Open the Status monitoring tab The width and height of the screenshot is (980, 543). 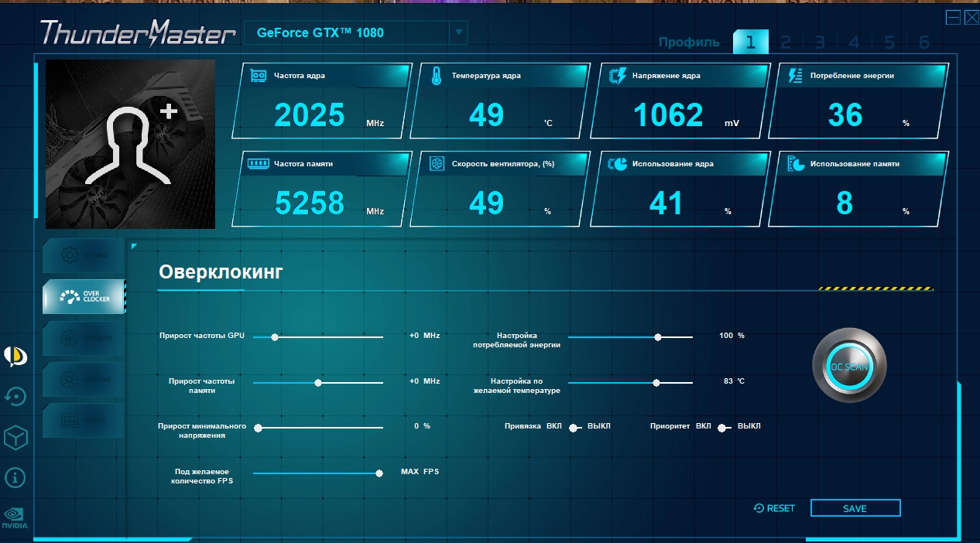pos(84,420)
